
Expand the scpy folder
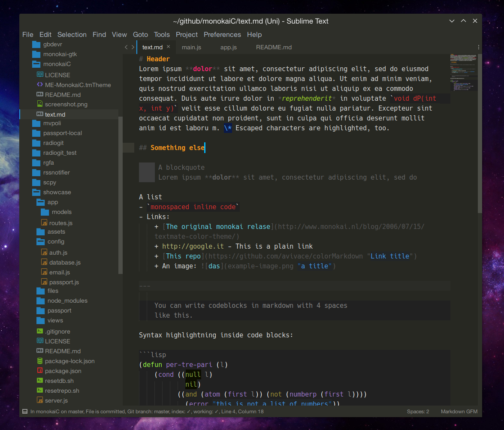pos(36,182)
